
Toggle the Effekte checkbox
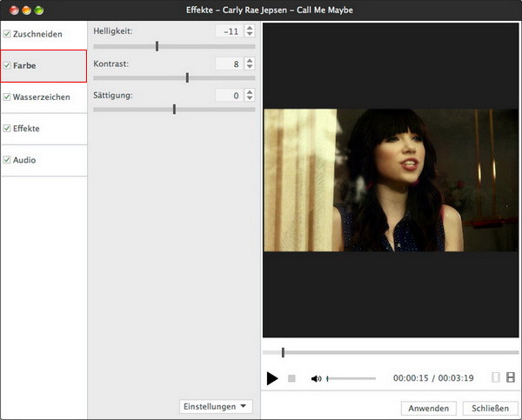[7, 128]
